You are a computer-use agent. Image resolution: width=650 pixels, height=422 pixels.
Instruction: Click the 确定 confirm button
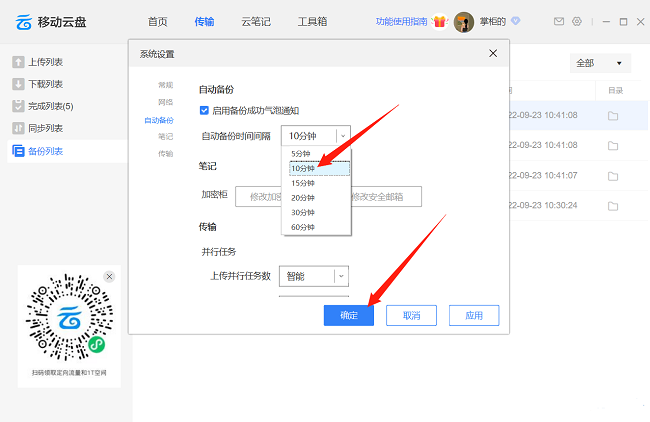[349, 315]
